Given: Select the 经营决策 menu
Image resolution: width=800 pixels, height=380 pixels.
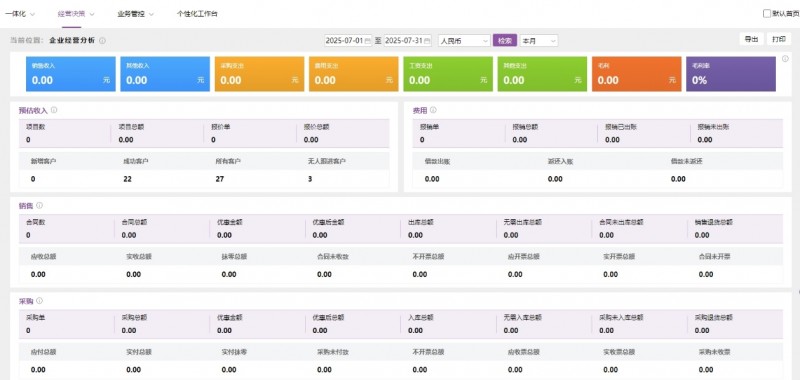Looking at the screenshot, I should click(76, 14).
